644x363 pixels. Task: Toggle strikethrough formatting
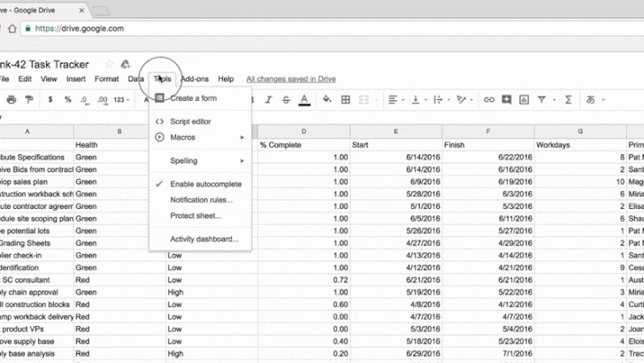pyautogui.click(x=287, y=99)
